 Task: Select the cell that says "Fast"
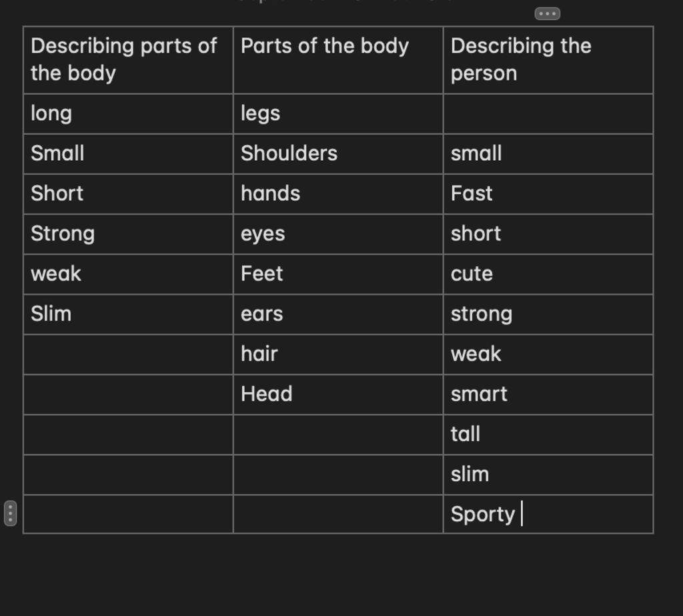548,194
